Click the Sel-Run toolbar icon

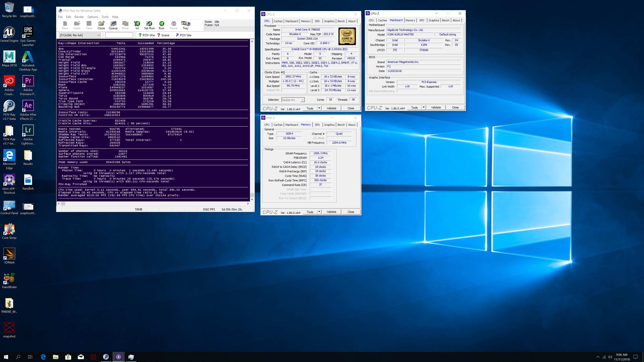(149, 25)
